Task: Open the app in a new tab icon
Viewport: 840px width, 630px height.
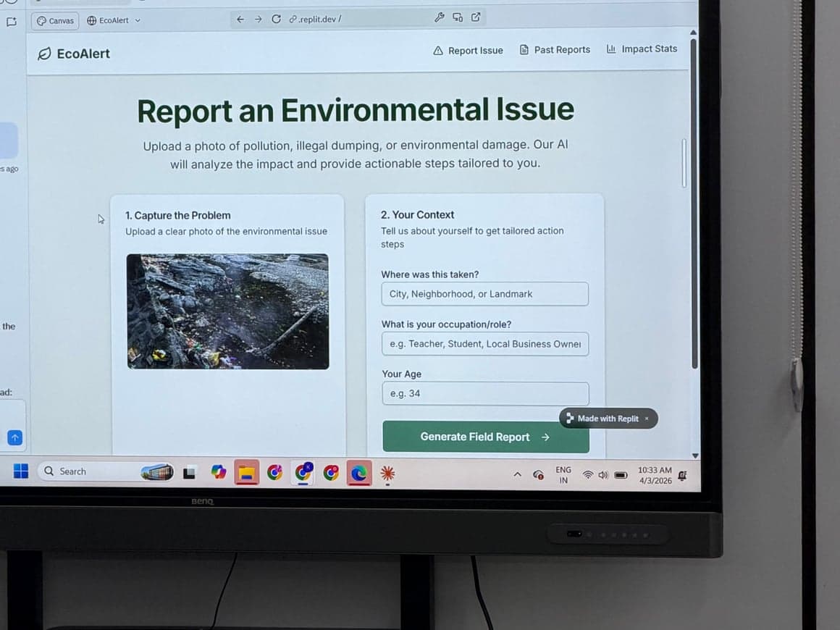Action: click(476, 17)
